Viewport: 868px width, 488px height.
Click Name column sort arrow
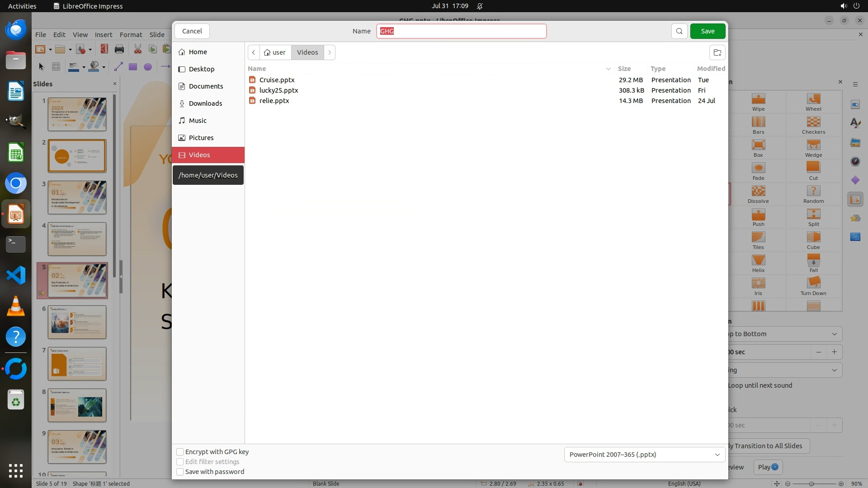(x=608, y=69)
